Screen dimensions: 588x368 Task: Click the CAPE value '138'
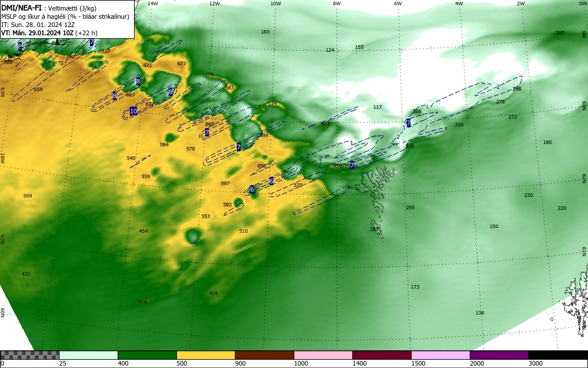pos(480,313)
